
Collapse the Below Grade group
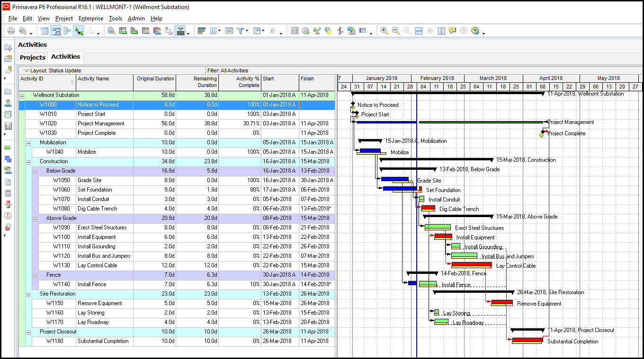pos(35,171)
